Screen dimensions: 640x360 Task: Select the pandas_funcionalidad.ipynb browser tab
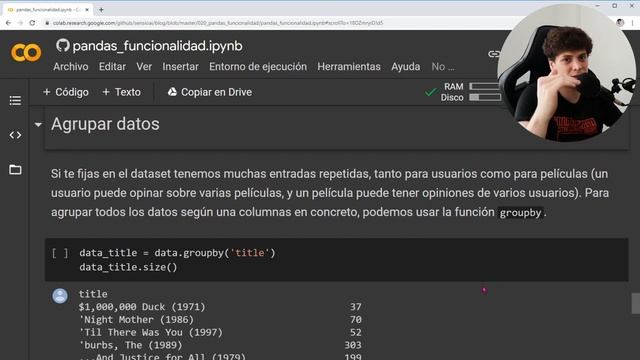click(48, 9)
